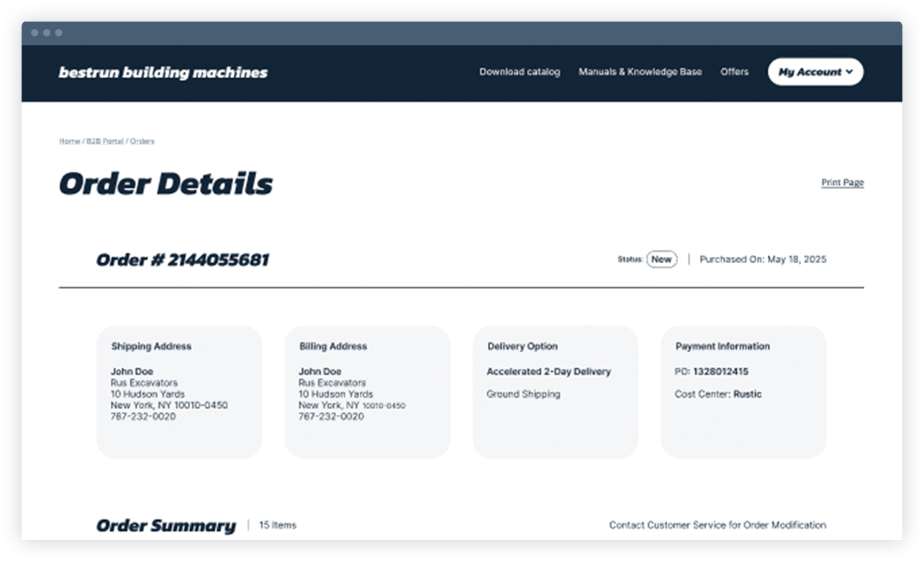Click the Home breadcrumb link

pyautogui.click(x=69, y=141)
